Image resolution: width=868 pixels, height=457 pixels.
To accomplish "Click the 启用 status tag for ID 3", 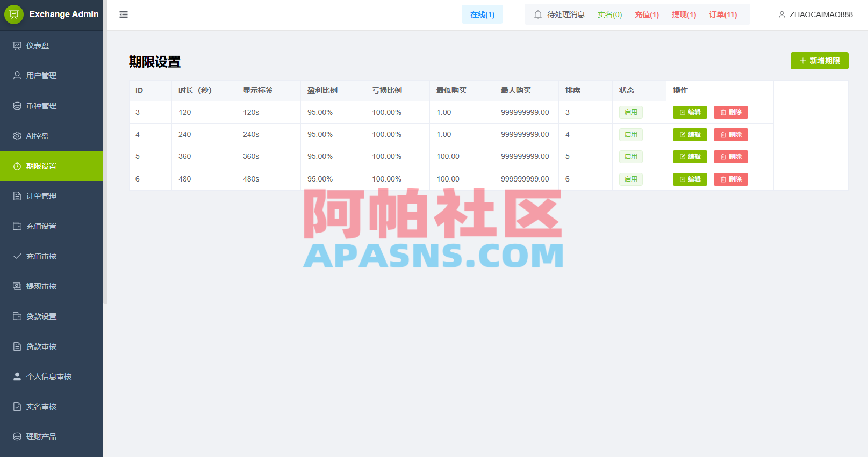I will (x=631, y=112).
